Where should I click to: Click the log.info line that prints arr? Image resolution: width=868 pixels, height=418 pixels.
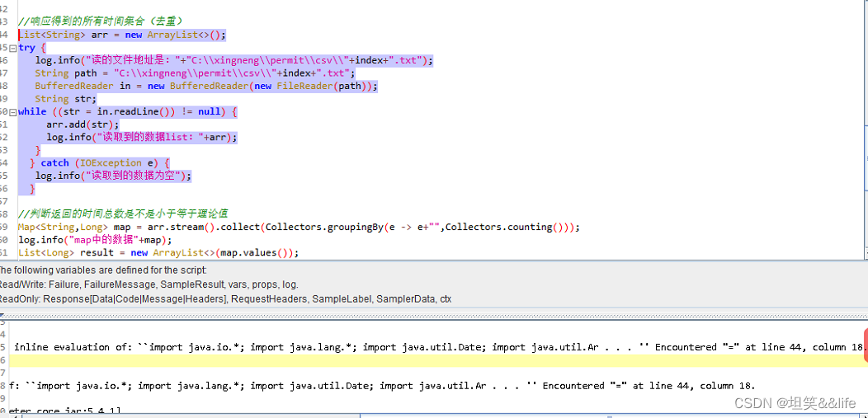142,137
